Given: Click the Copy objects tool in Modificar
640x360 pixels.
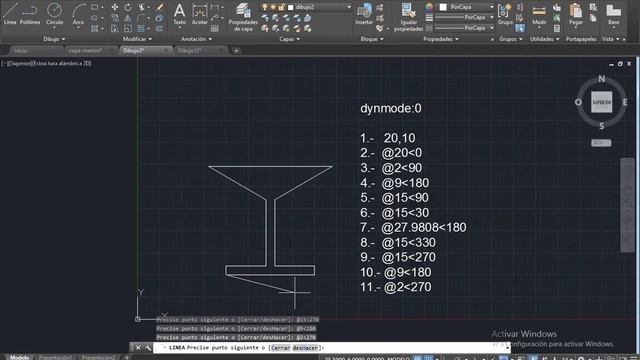Looking at the screenshot, I should click(x=115, y=18).
